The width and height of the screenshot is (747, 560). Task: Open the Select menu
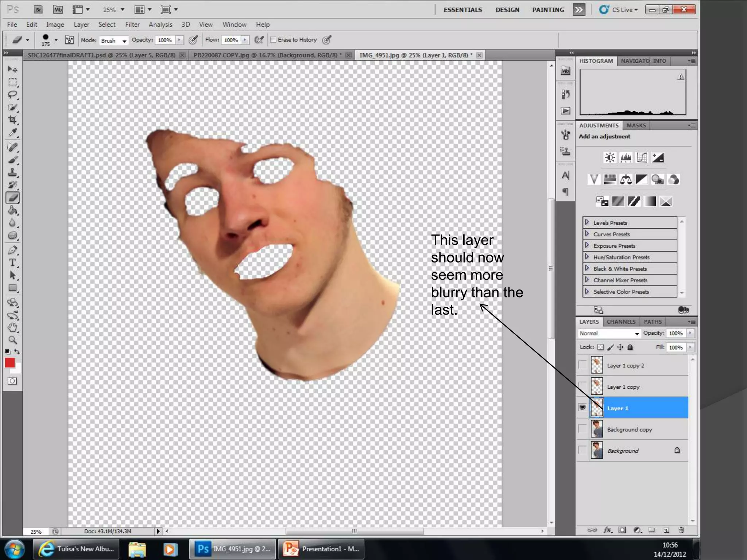point(107,24)
